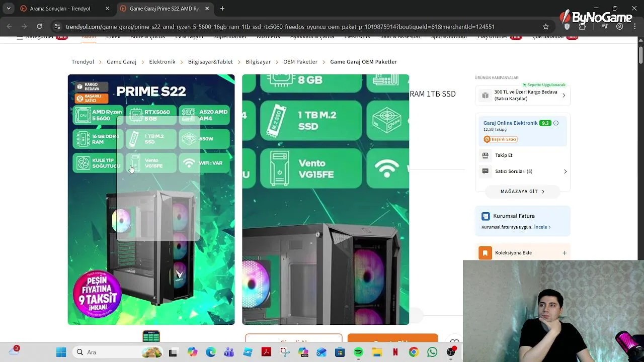Click the URL address bar
The width and height of the screenshot is (644, 362).
tap(280, 26)
